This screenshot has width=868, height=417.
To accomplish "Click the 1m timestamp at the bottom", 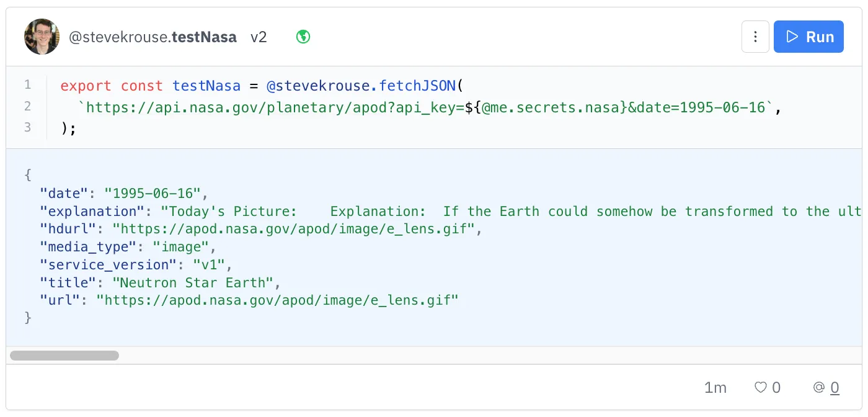I will tap(715, 387).
